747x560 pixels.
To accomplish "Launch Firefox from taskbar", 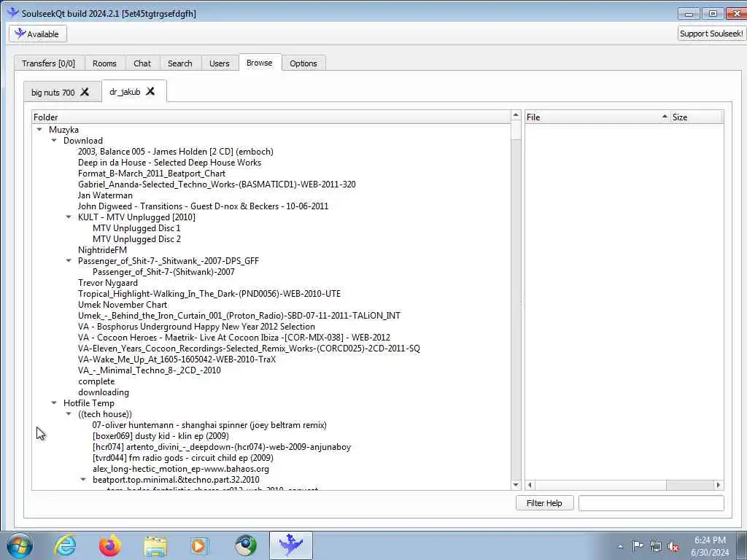I will tap(109, 545).
